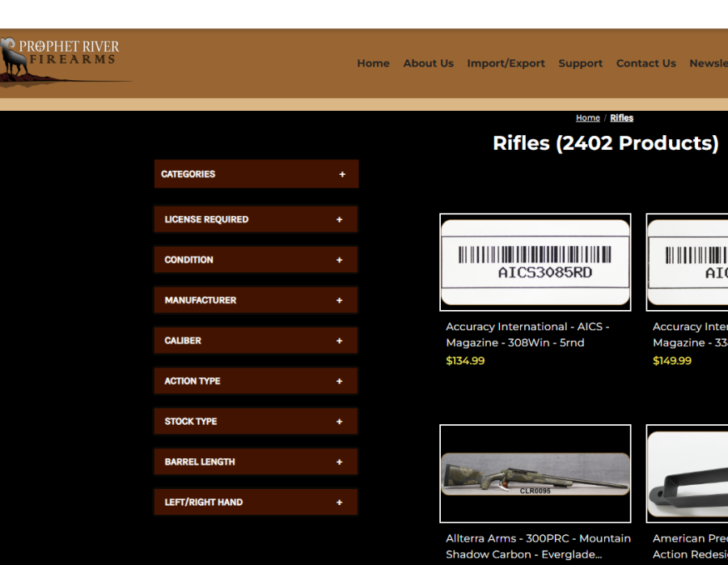
Task: Open Accuracy International AICS 308Win 5rnd magazine
Action: click(527, 334)
